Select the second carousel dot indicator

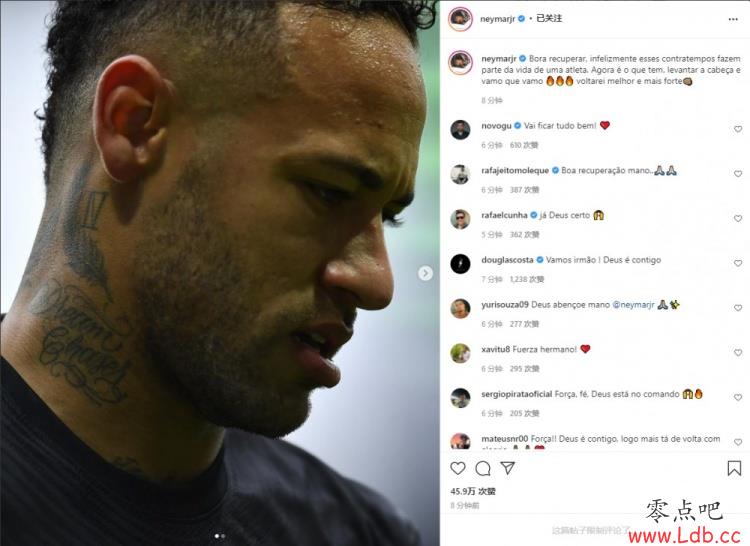pos(223,536)
